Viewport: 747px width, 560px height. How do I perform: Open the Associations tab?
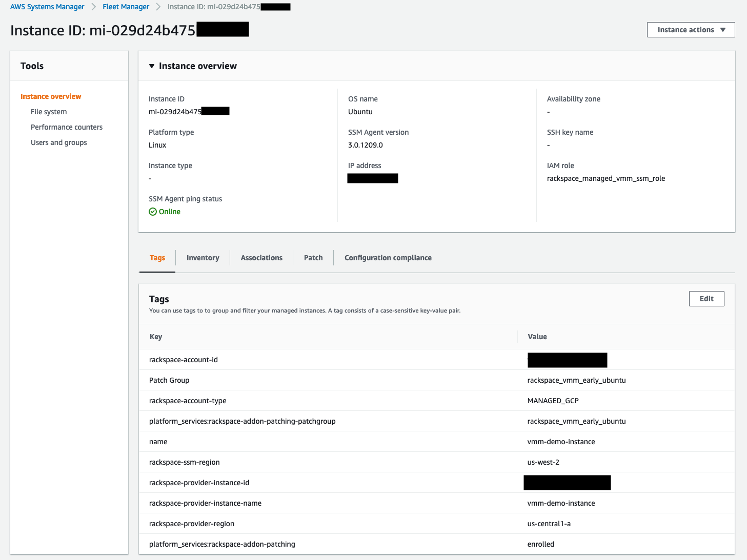[x=261, y=258]
